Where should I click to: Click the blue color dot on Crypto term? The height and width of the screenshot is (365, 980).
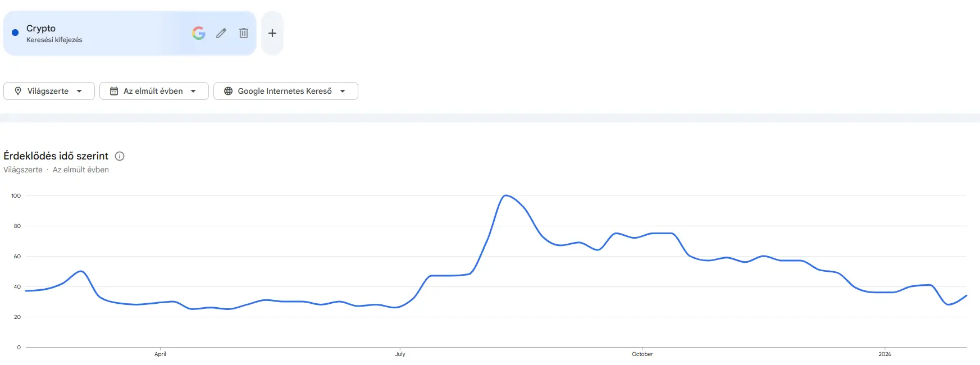pos(15,33)
